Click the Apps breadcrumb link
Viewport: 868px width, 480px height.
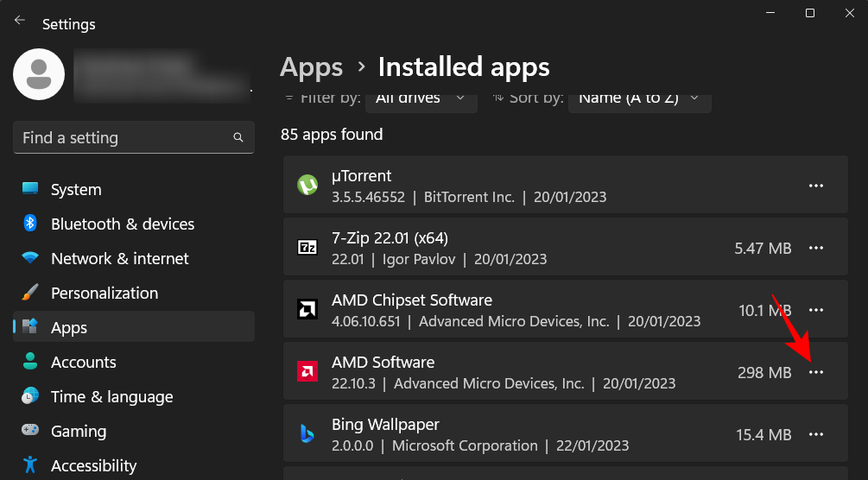pyautogui.click(x=312, y=67)
